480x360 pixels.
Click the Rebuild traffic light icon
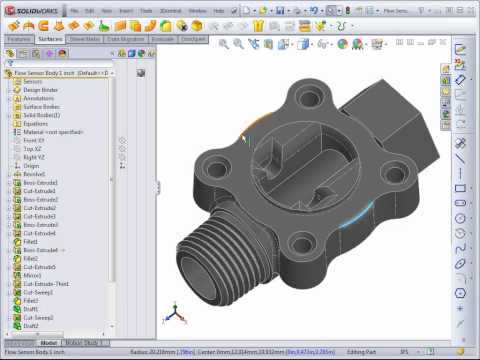(x=348, y=11)
